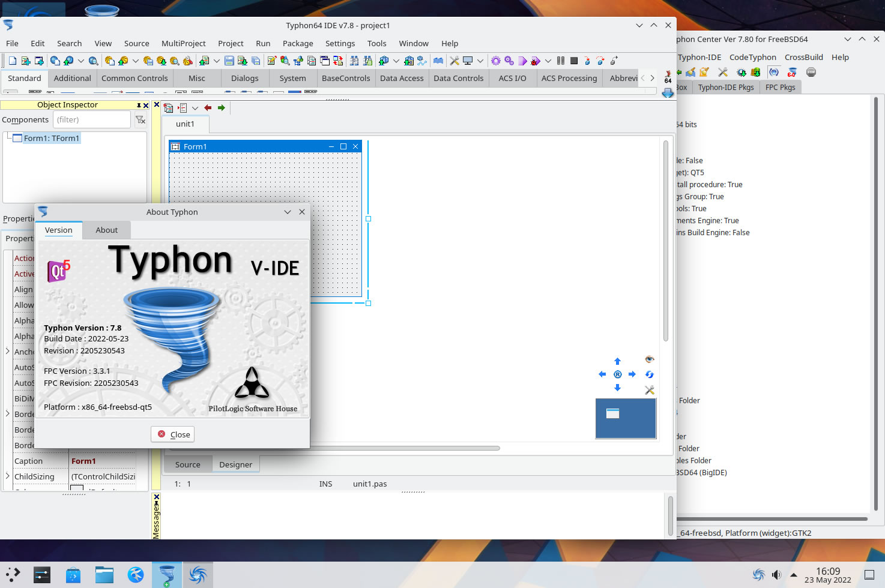Click the clear filter icon in Object Inspector
885x588 pixels.
pos(140,120)
